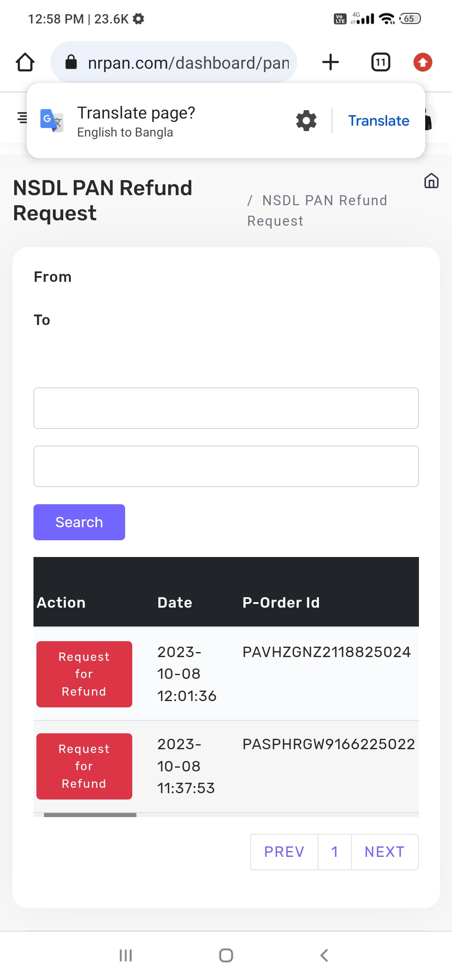Open the tab switcher showing 11 tabs
452x980 pixels.
380,62
